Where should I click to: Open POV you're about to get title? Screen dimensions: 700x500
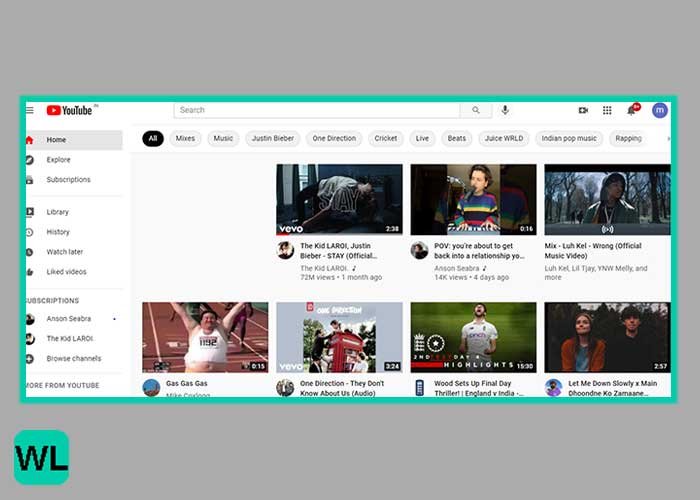(479, 251)
